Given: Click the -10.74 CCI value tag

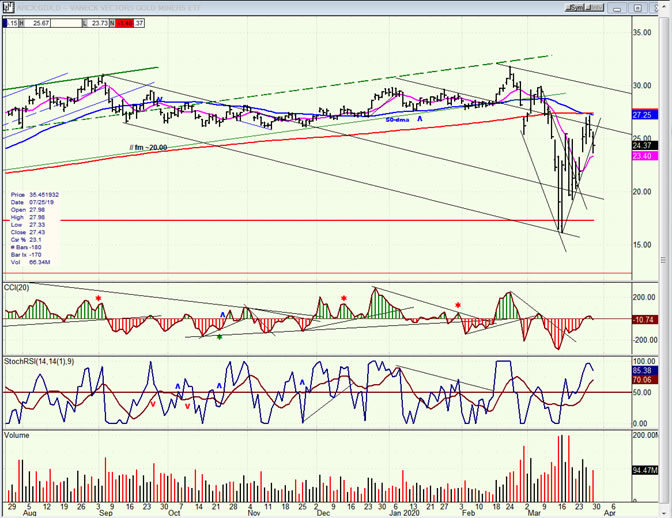Looking at the screenshot, I should pyautogui.click(x=643, y=319).
